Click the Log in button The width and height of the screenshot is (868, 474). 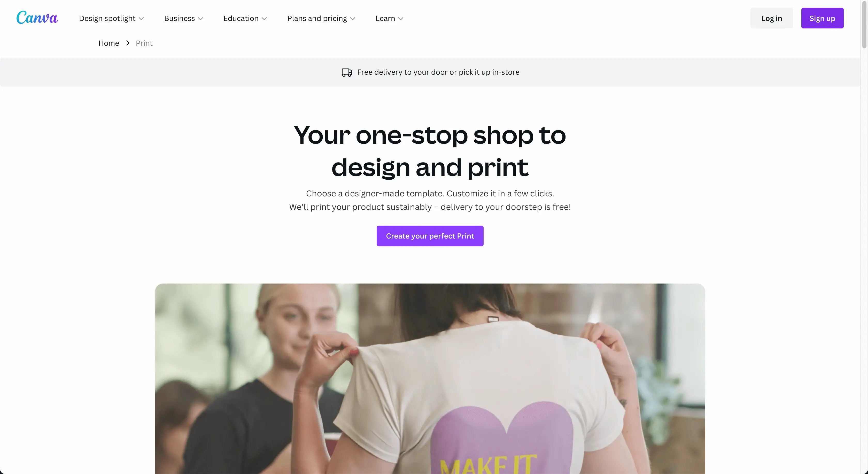tap(772, 18)
